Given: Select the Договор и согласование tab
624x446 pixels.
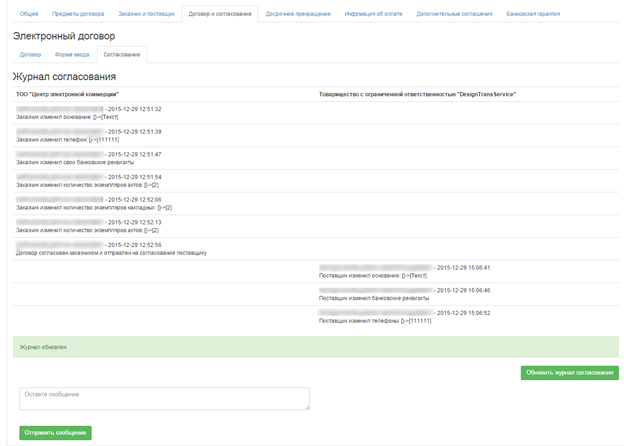Looking at the screenshot, I should pyautogui.click(x=220, y=15).
